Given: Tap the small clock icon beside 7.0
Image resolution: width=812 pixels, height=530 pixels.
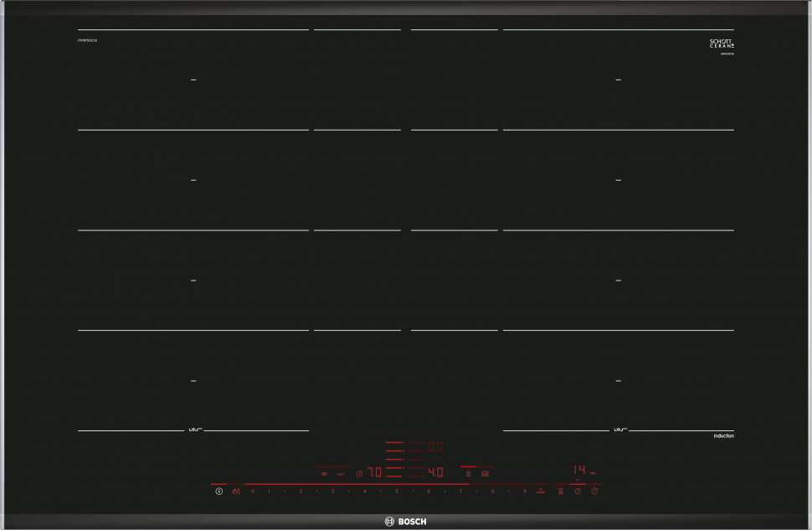Looking at the screenshot, I should click(x=359, y=474).
